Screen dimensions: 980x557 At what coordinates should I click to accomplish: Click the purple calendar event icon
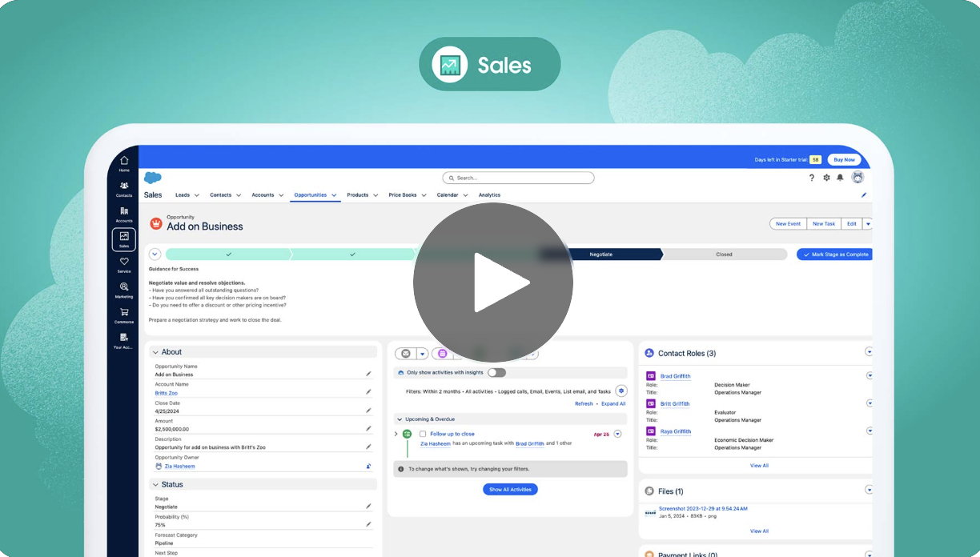click(x=442, y=353)
